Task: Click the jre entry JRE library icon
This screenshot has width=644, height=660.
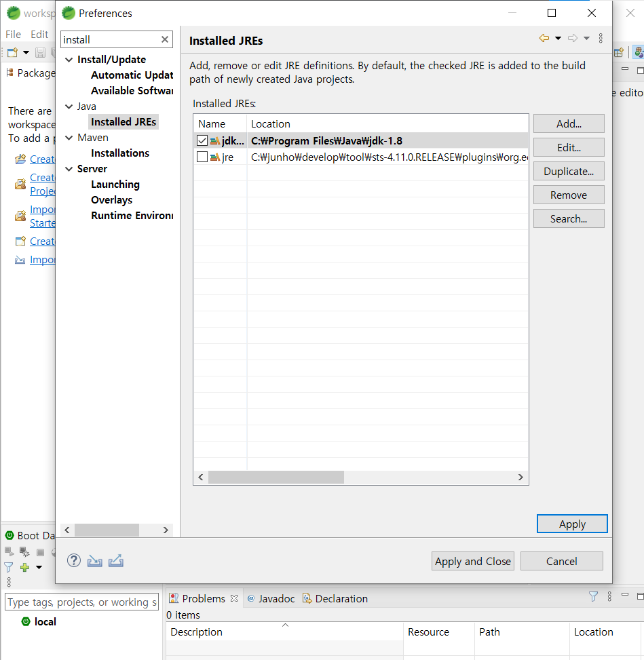Action: [x=215, y=157]
